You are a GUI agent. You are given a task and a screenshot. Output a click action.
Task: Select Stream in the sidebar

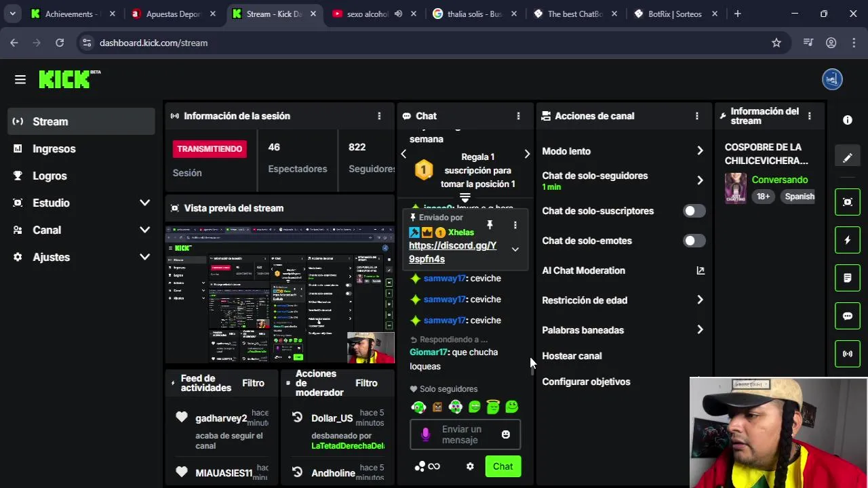(x=81, y=121)
